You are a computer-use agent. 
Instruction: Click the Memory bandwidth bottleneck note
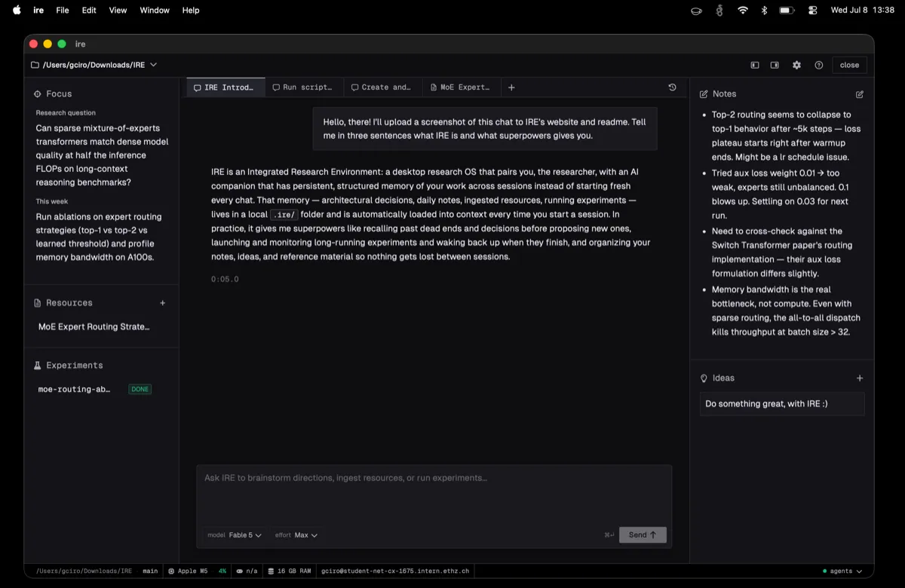click(786, 311)
